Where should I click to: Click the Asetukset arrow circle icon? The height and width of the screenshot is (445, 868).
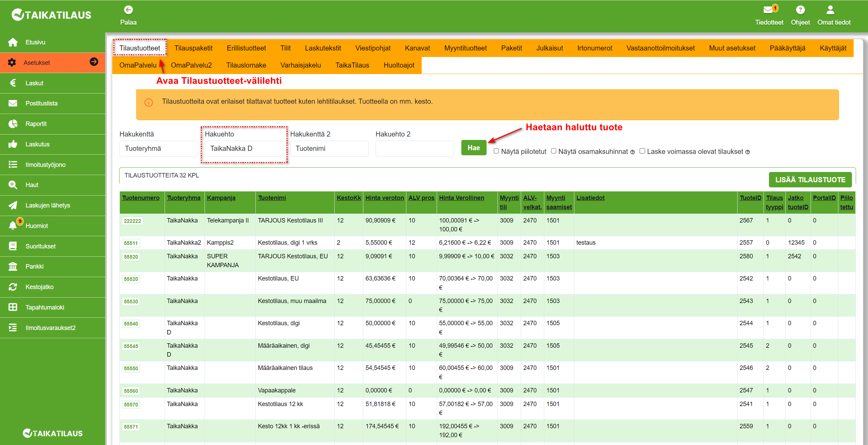[94, 61]
